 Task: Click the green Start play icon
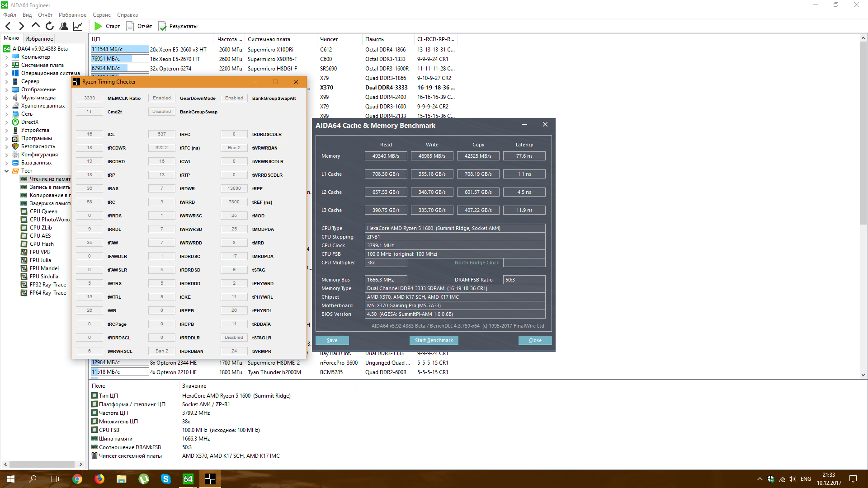tap(98, 26)
